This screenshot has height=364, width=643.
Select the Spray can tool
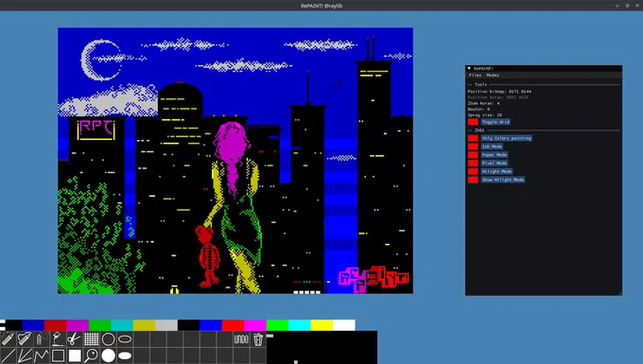point(41,339)
